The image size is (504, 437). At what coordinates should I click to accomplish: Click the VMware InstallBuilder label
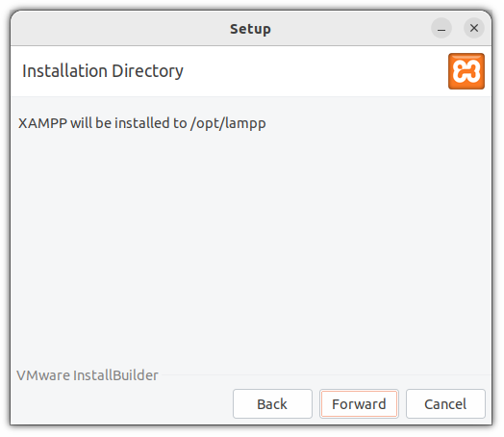[88, 377]
